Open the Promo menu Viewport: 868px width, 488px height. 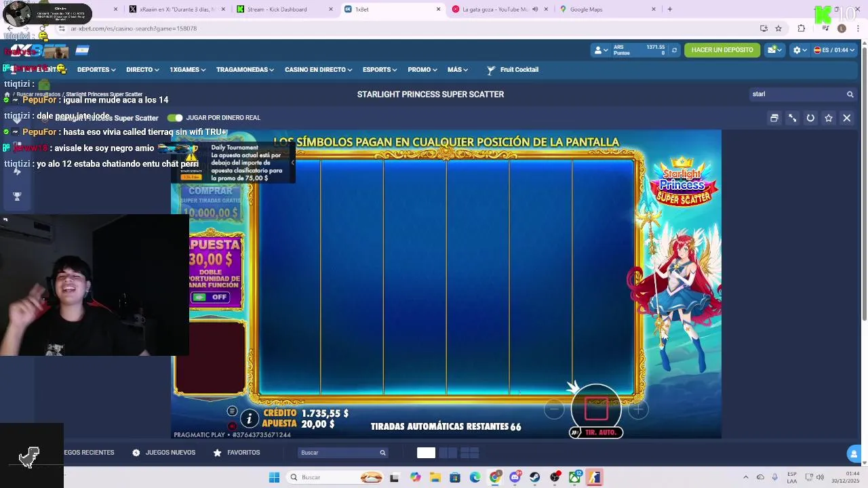(422, 70)
